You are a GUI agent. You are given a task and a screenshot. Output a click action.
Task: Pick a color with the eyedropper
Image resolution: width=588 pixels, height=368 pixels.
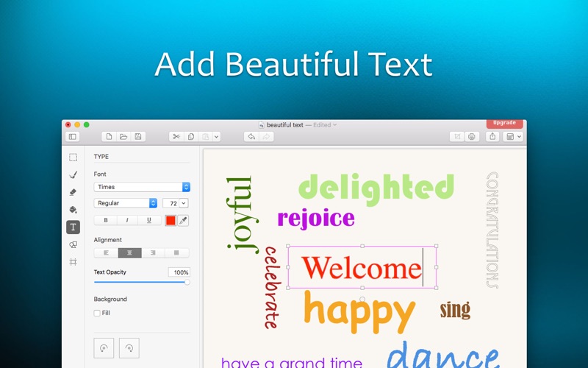click(x=183, y=220)
